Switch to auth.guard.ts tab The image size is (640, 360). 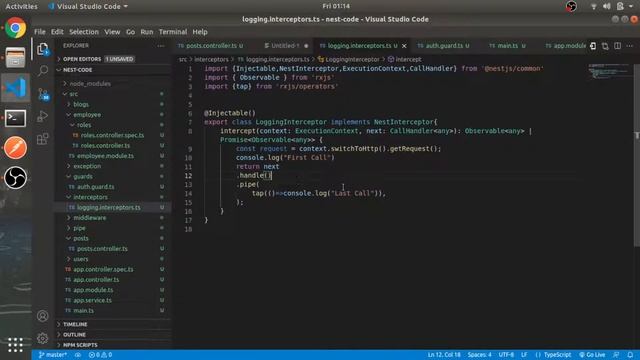[444, 46]
